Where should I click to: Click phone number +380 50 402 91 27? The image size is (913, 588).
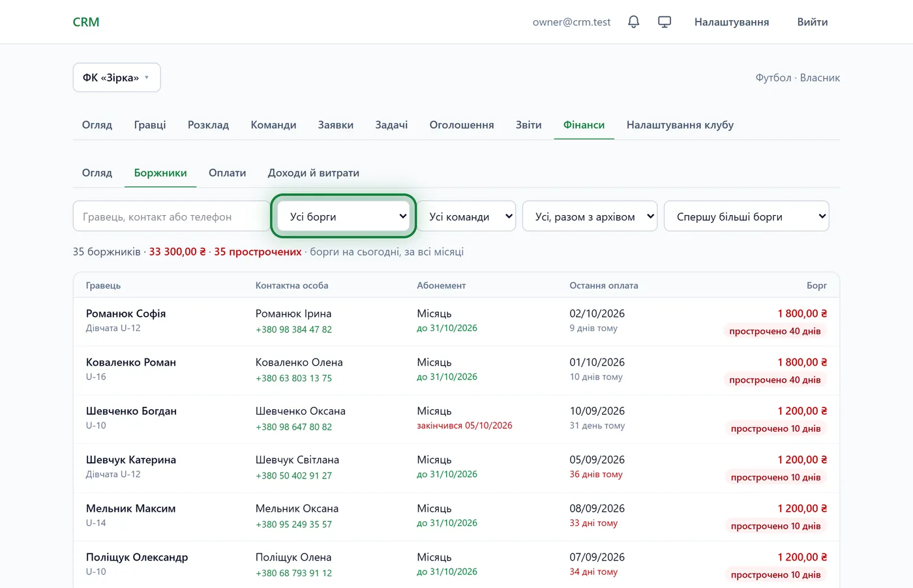293,476
